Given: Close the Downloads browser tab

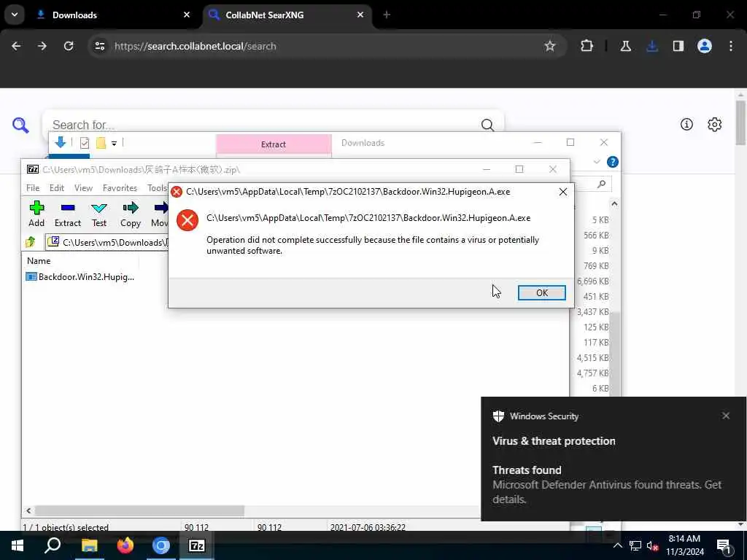Looking at the screenshot, I should [x=187, y=15].
